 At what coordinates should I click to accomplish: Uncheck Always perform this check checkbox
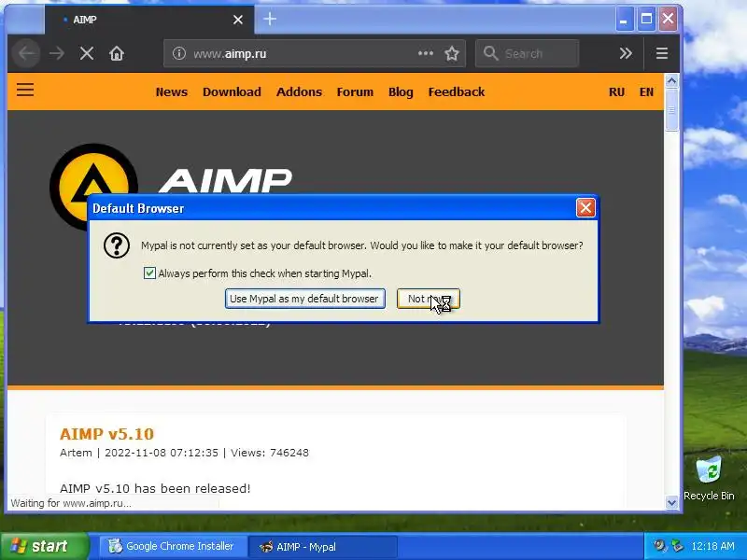(x=149, y=273)
